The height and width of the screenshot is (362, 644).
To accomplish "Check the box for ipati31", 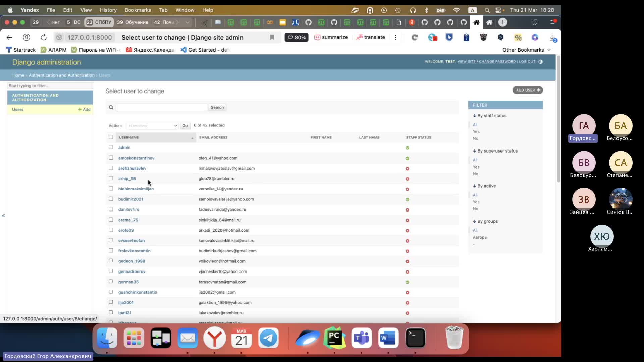I will pyautogui.click(x=111, y=312).
